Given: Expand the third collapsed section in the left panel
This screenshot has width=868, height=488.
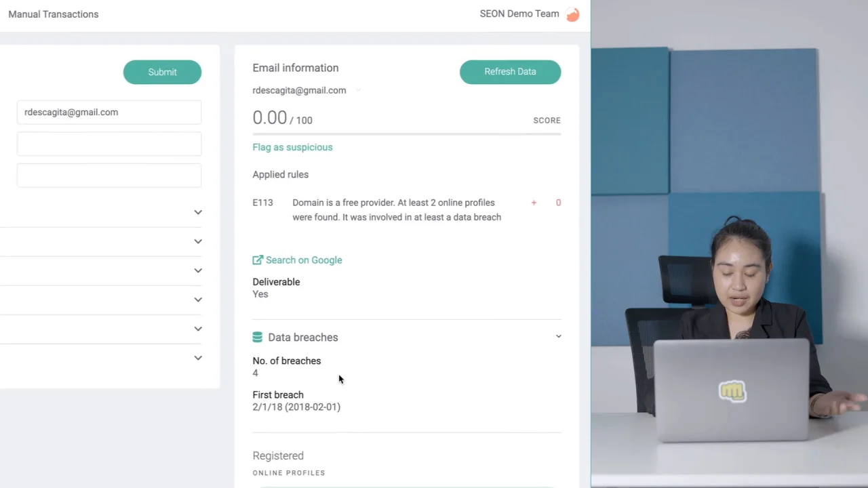Looking at the screenshot, I should (x=198, y=270).
